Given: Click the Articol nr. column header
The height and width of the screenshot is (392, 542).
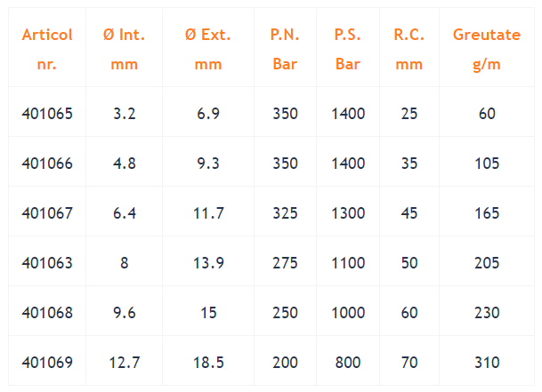Looking at the screenshot, I should [x=47, y=50].
